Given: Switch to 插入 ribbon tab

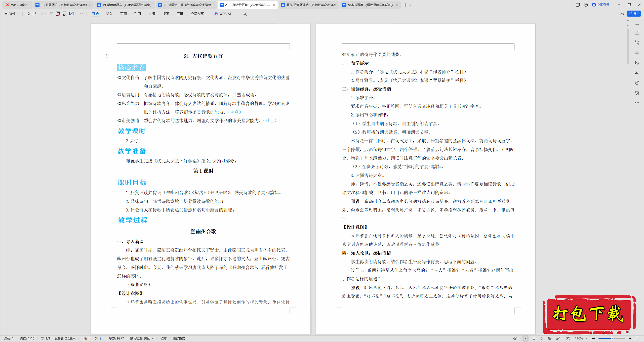Looking at the screenshot, I should click(109, 14).
